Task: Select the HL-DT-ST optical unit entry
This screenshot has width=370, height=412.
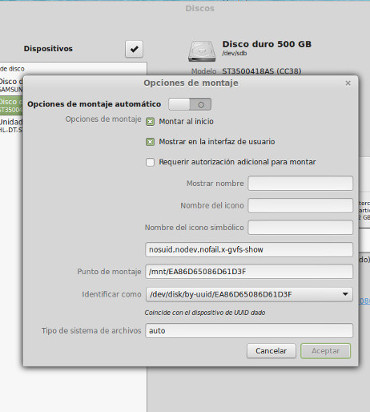Action: tap(11, 125)
